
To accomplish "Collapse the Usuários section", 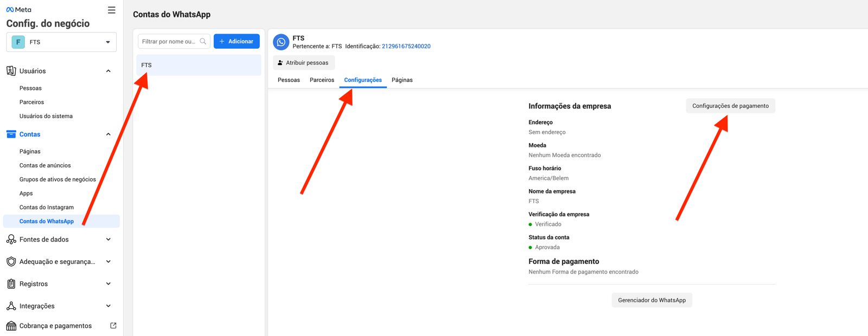I will pyautogui.click(x=108, y=71).
